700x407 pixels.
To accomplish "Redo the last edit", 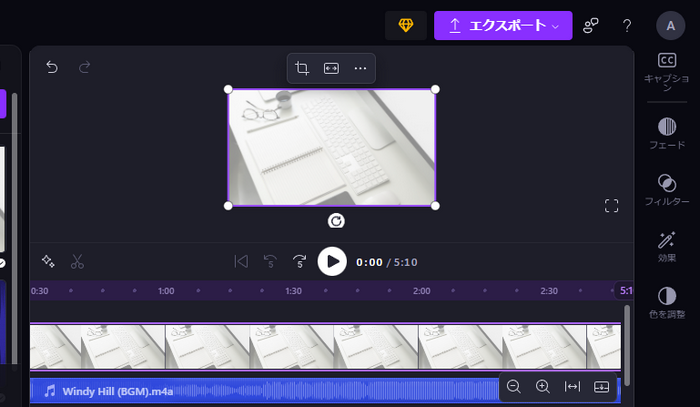I will coord(84,67).
